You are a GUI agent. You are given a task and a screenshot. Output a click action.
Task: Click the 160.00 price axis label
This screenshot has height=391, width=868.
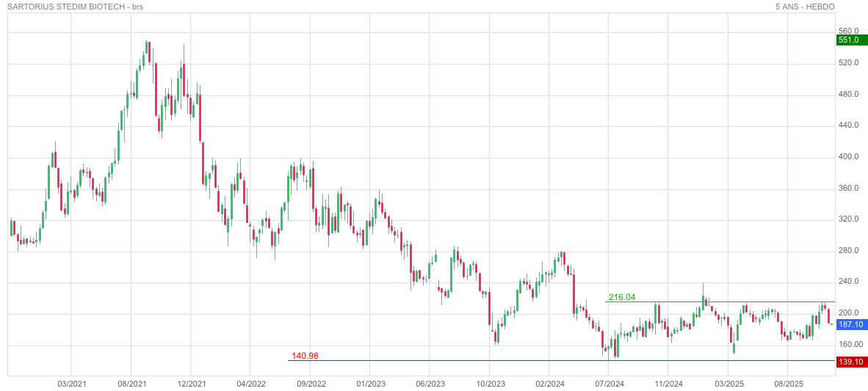(x=850, y=345)
